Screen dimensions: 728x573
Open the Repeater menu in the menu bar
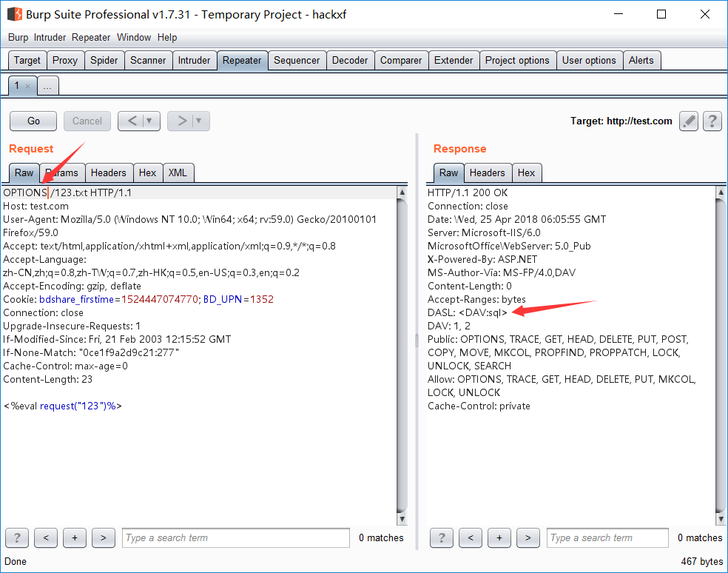91,37
